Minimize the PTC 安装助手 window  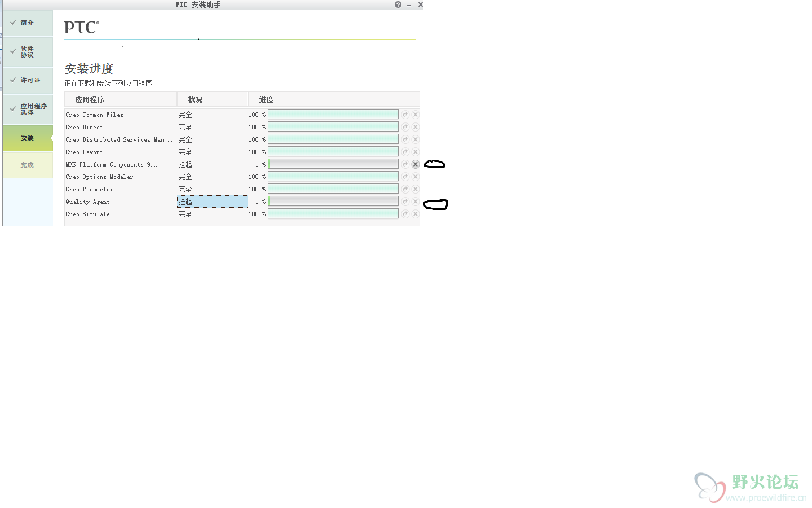409,5
